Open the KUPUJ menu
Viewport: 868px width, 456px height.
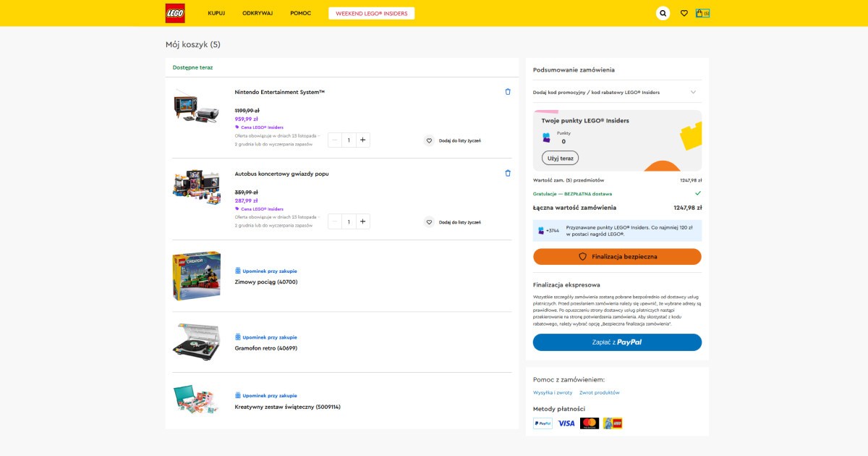click(x=216, y=13)
